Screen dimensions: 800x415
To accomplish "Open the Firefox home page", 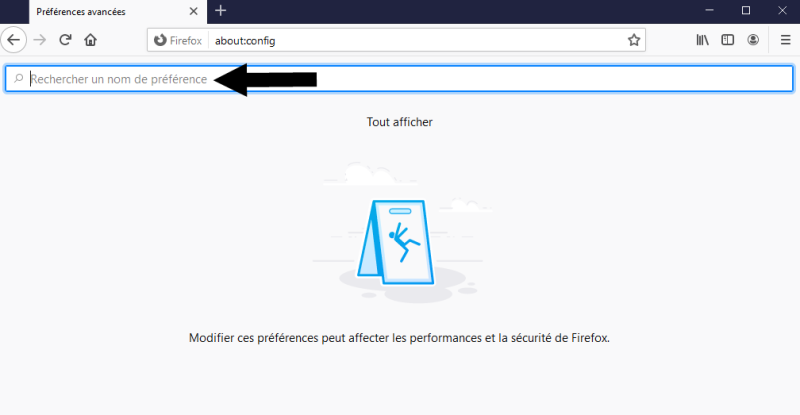I will point(90,40).
